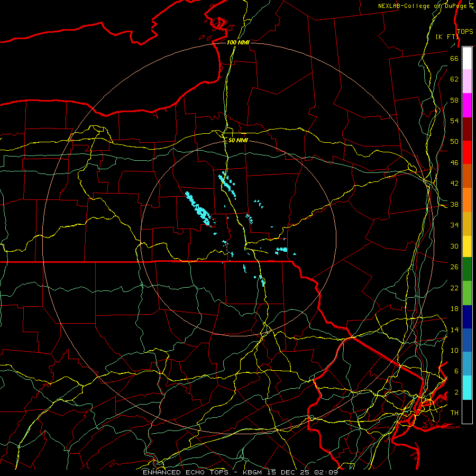Click the 50 NMI range ring label
Screen dimensions: 476x476
pos(237,140)
